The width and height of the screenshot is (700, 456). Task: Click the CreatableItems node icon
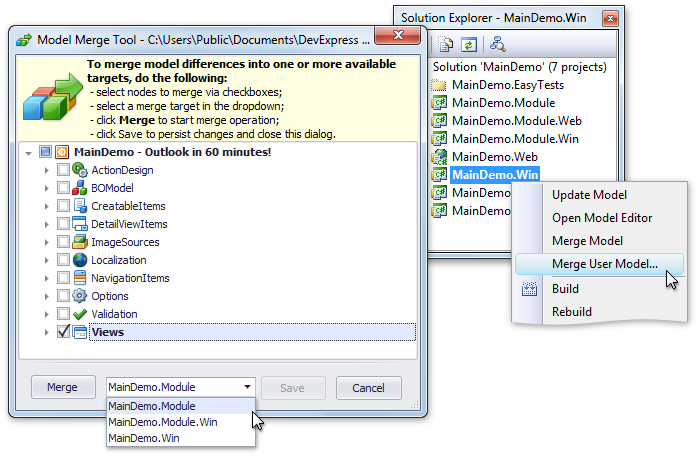(79, 206)
